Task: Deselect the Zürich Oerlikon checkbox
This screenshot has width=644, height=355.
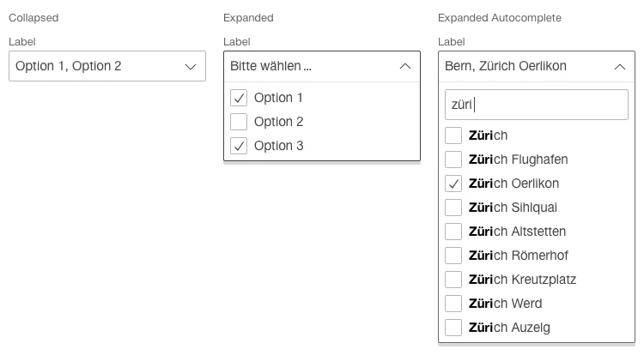Action: click(454, 184)
